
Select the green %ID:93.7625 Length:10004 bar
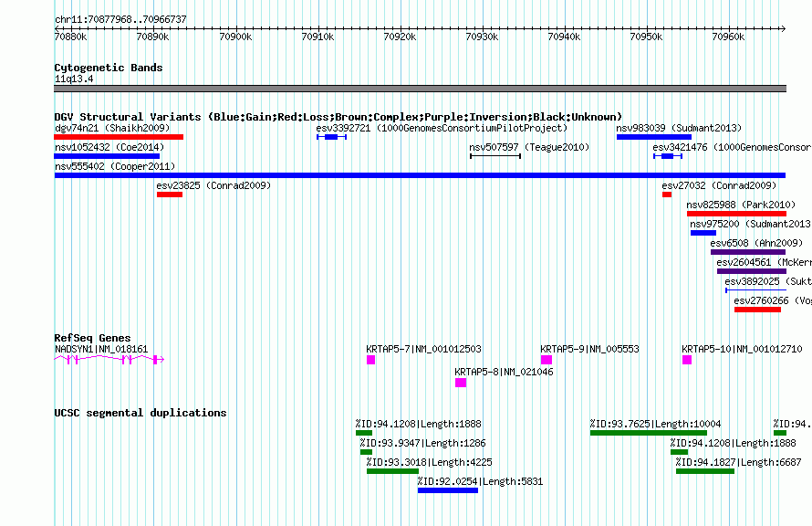click(649, 433)
